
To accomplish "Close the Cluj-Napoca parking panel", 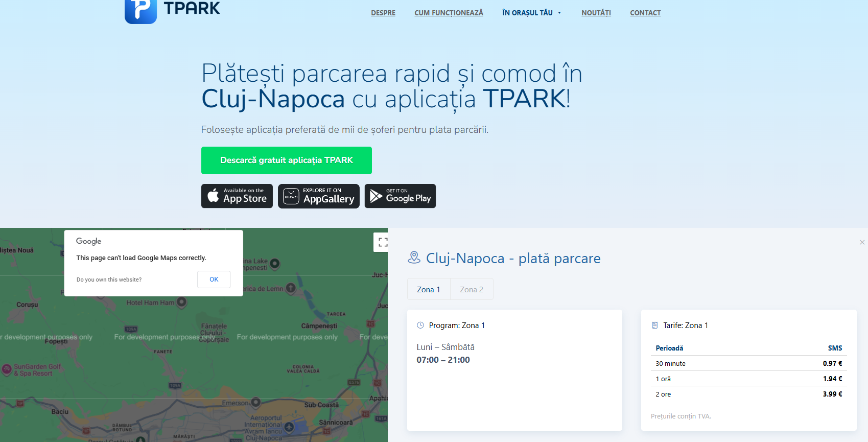I will tap(862, 242).
